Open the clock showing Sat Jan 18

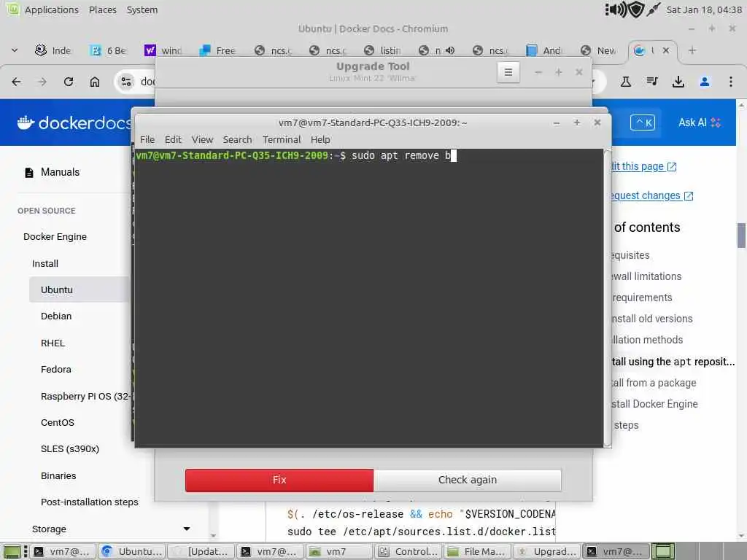point(704,9)
